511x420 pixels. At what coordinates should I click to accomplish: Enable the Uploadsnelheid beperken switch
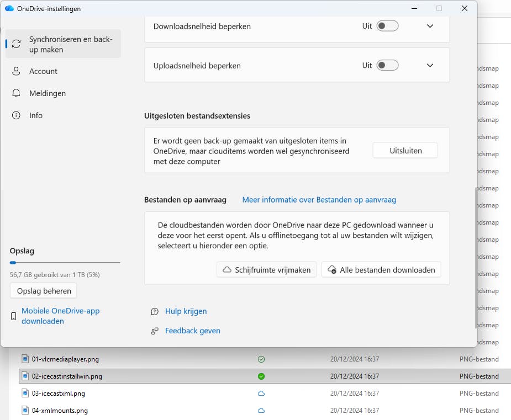pos(387,65)
